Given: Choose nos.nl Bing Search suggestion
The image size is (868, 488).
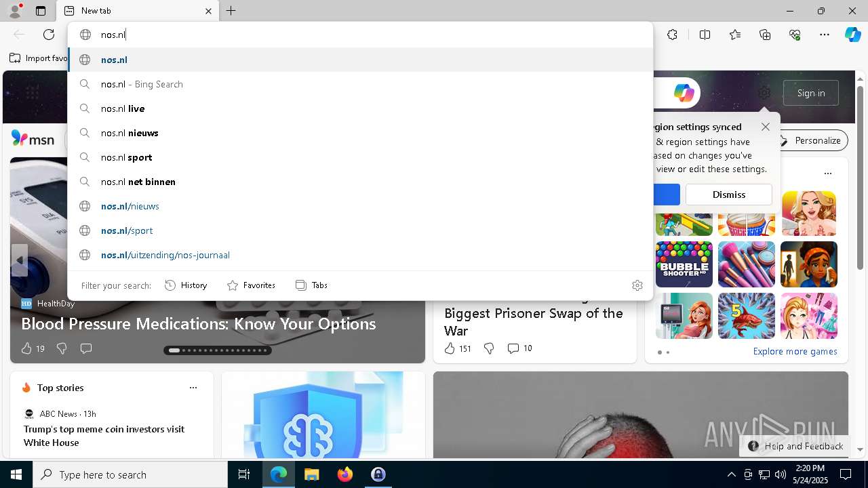Looking at the screenshot, I should tap(360, 84).
